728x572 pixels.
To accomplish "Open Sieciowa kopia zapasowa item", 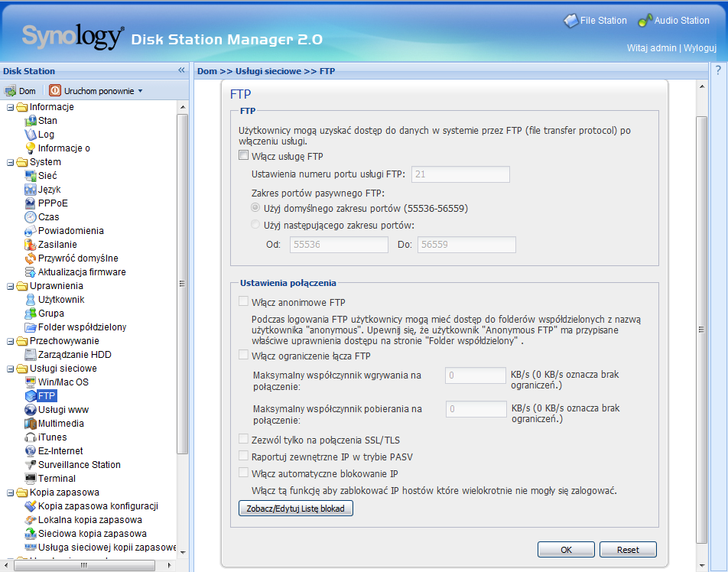I will pos(93,534).
